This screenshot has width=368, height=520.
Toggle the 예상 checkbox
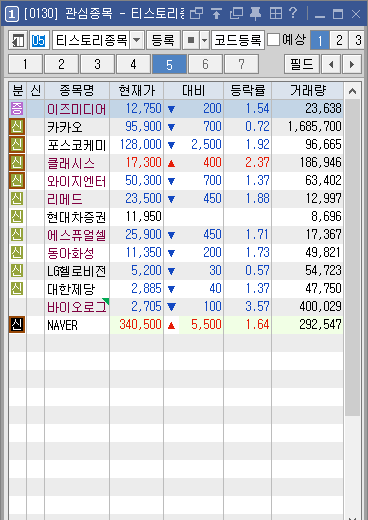[274, 40]
